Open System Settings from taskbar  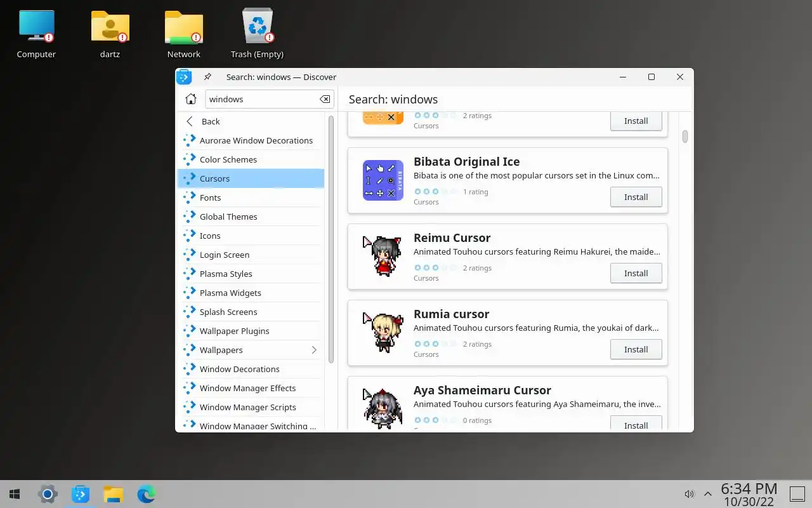coord(48,494)
